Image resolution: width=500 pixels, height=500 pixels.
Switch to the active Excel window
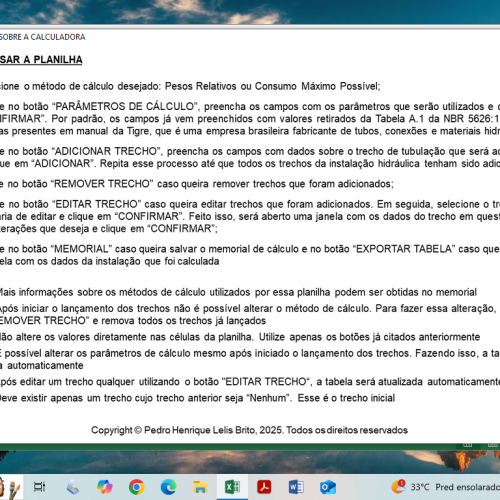point(232,487)
